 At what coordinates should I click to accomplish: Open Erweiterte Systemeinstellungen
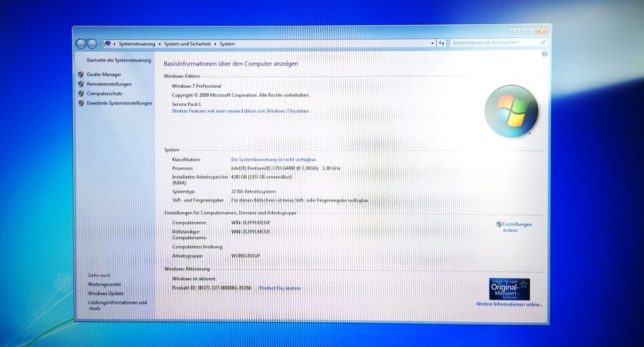pos(119,103)
